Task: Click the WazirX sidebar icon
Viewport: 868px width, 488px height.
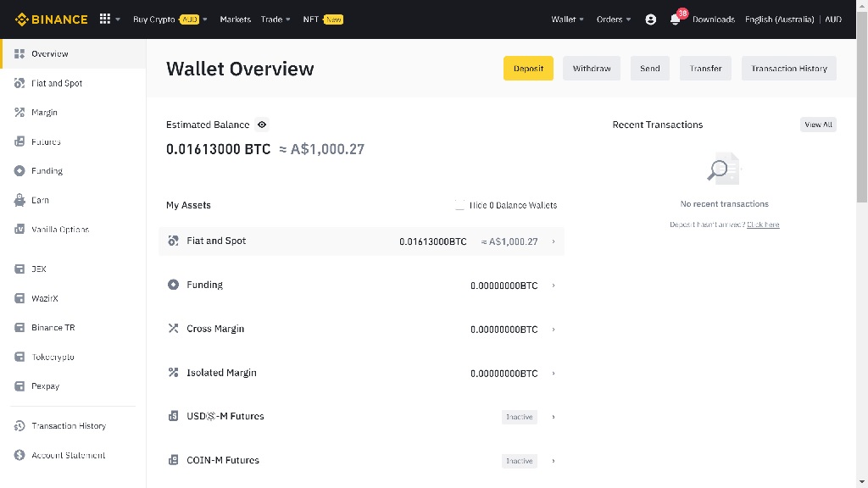Action: tap(19, 298)
